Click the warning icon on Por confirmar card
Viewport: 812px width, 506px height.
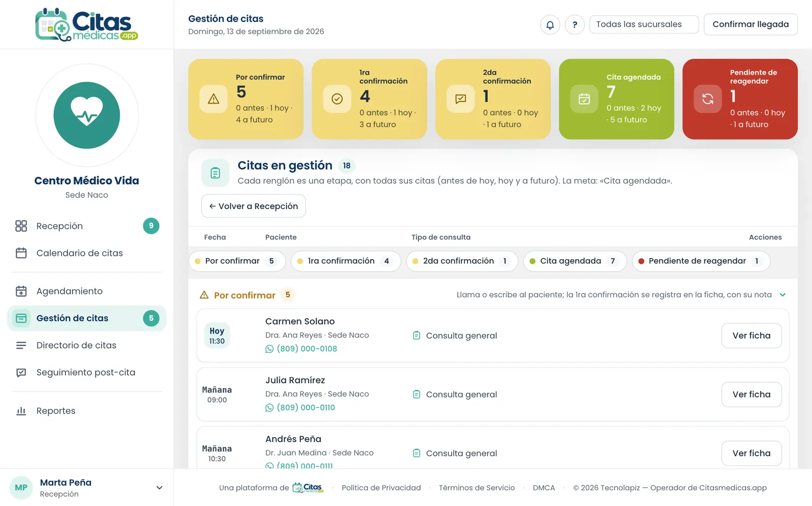tap(214, 99)
